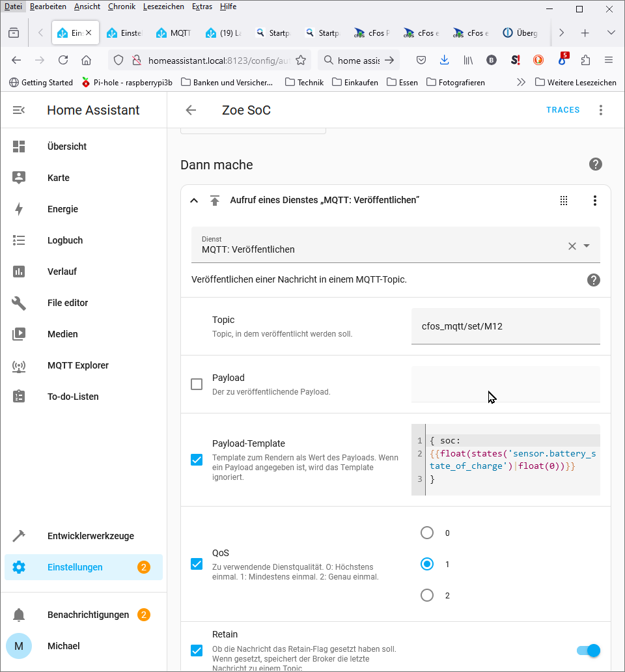Click the TRACES button
The height and width of the screenshot is (672, 625).
tap(562, 110)
